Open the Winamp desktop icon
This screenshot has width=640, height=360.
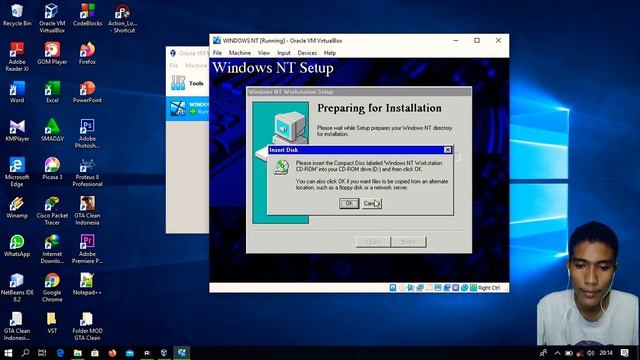coord(17,207)
